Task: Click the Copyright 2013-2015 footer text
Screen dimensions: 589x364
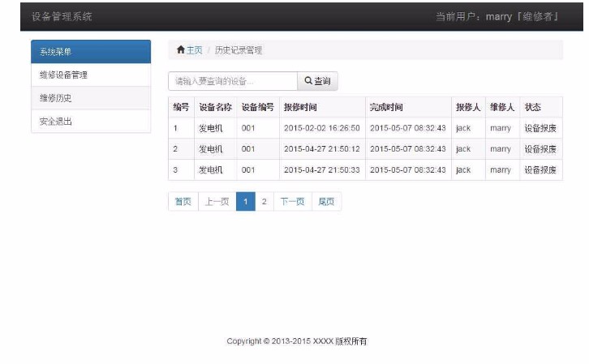Action: [x=297, y=341]
